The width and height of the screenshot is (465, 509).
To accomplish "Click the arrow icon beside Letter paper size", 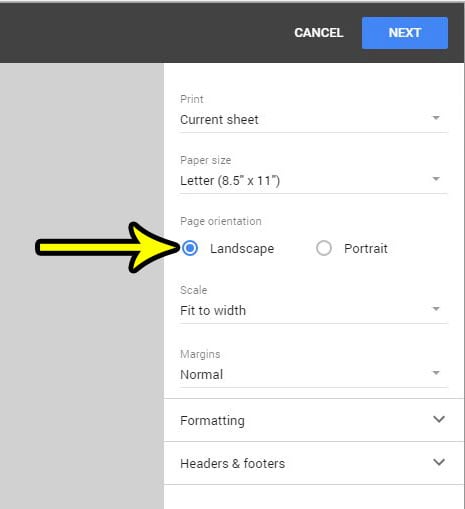I will [x=436, y=179].
